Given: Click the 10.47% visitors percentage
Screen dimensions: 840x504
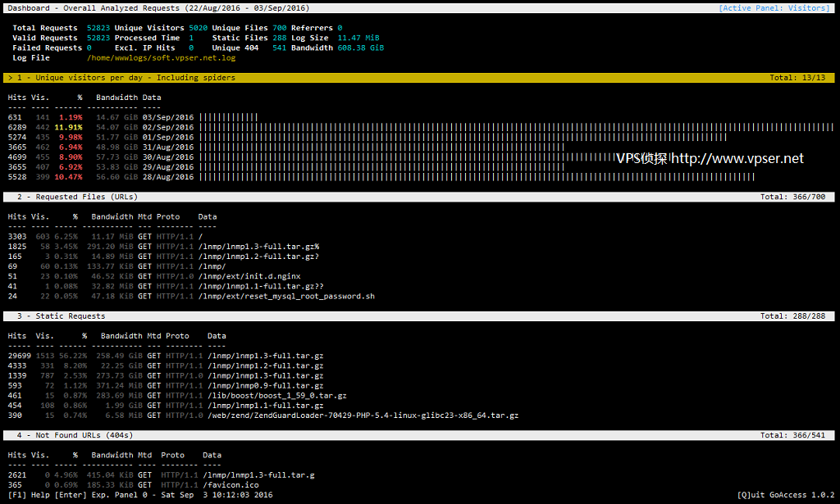Looking at the screenshot, I should coord(68,177).
